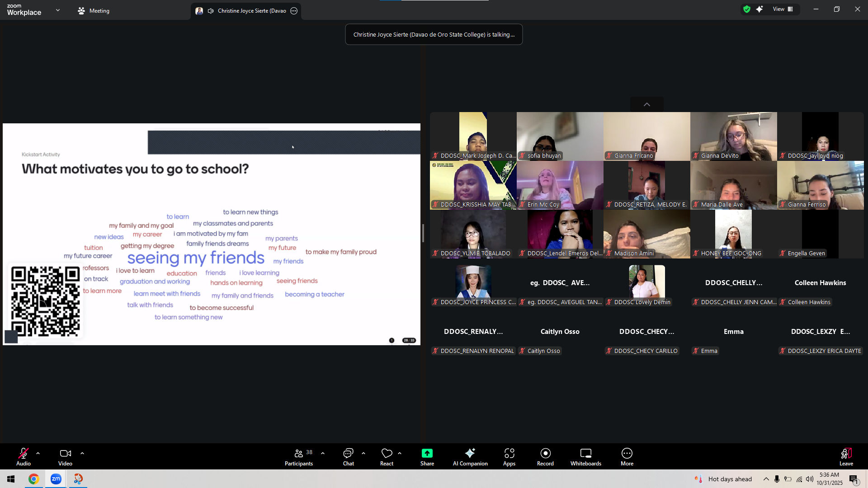Open the Apps icon in the toolbar
Screen dimensions: 868x488
(x=509, y=456)
